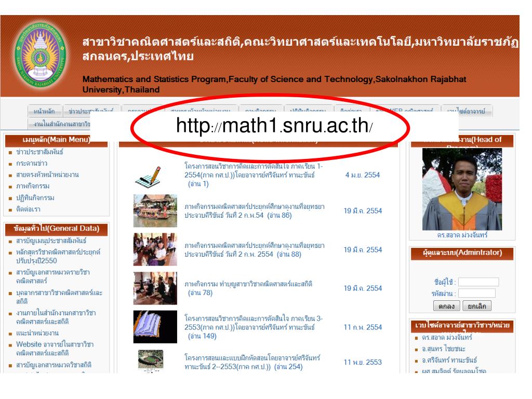Open ดร.สอาด ม่วงจันทร์ in teacher websites list
The image size is (532, 399).
coord(447,337)
